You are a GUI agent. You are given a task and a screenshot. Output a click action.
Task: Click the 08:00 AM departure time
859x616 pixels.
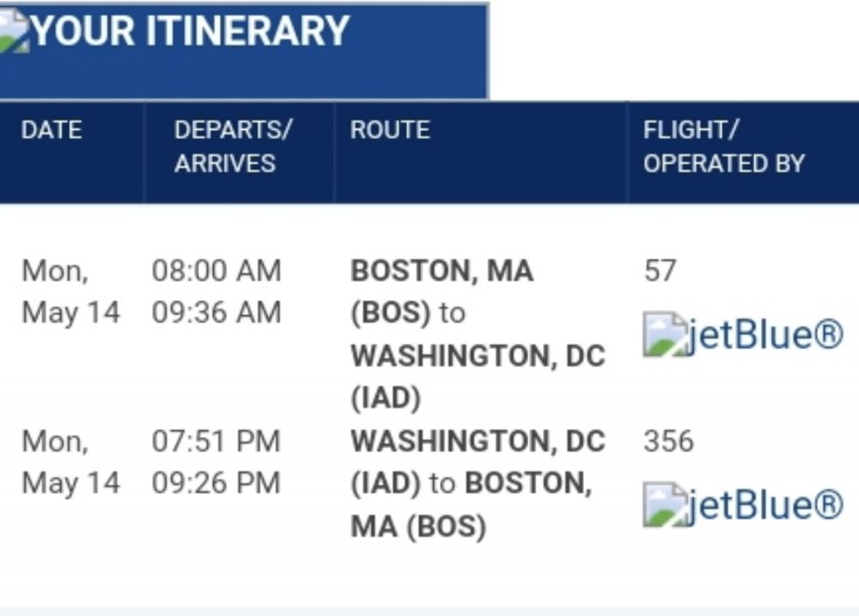tap(216, 271)
